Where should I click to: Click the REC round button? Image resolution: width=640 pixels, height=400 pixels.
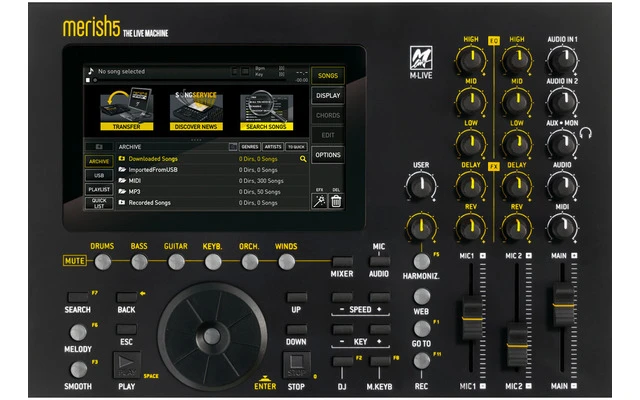[x=422, y=361]
